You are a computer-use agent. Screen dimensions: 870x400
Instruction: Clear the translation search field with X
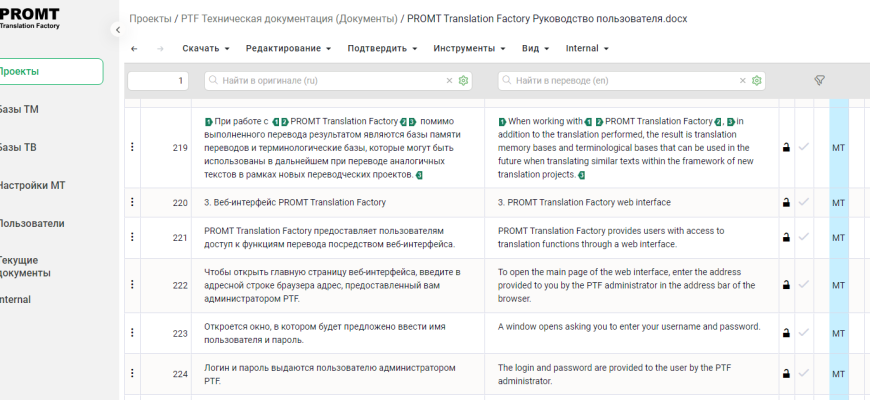(742, 80)
